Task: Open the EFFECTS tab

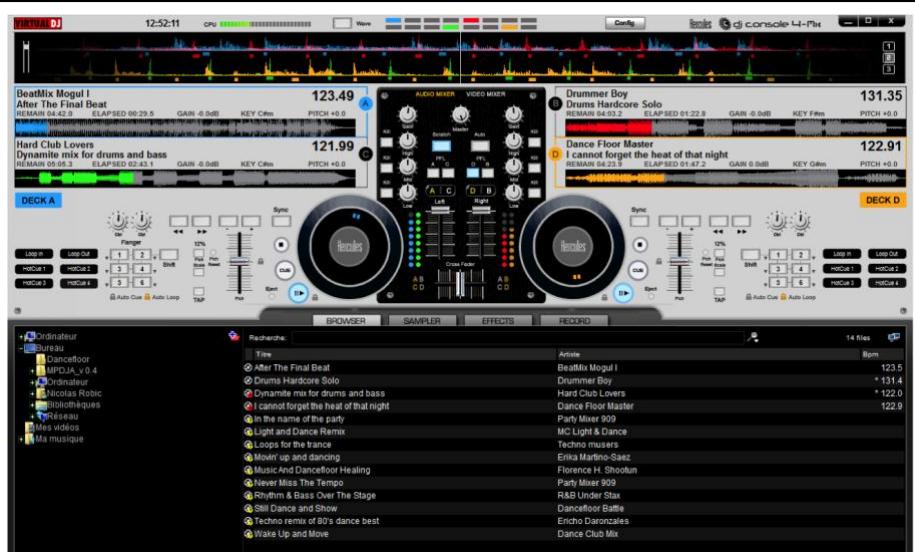Action: click(x=498, y=321)
